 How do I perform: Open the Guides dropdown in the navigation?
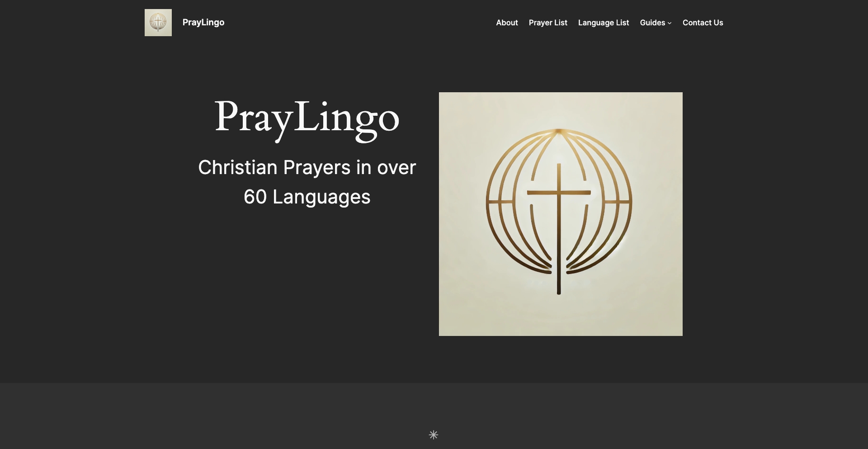tap(653, 23)
